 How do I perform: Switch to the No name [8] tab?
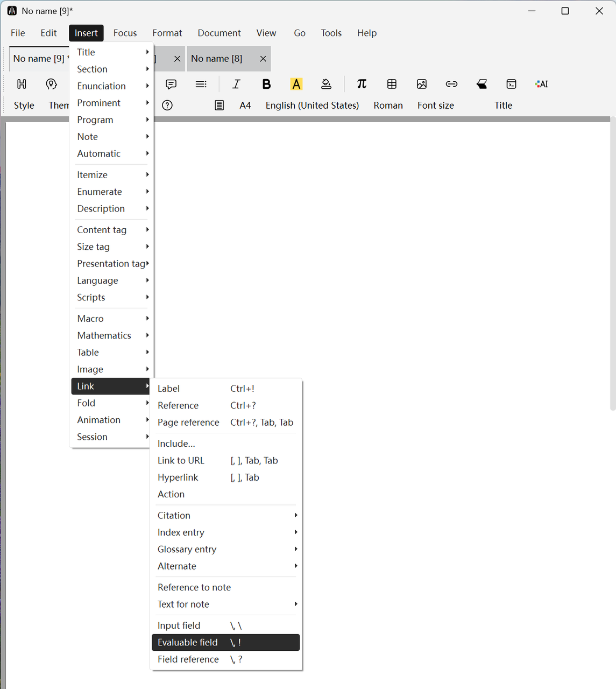pyautogui.click(x=217, y=59)
